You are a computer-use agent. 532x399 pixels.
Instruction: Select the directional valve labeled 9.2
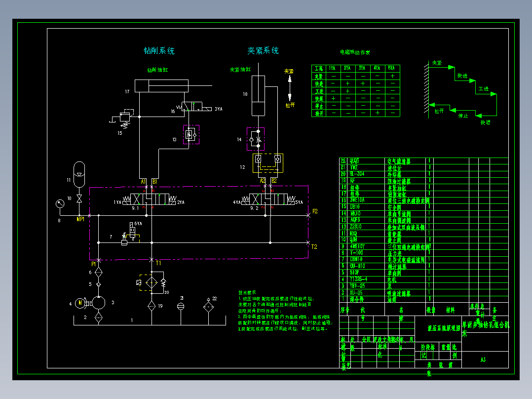click(268, 199)
